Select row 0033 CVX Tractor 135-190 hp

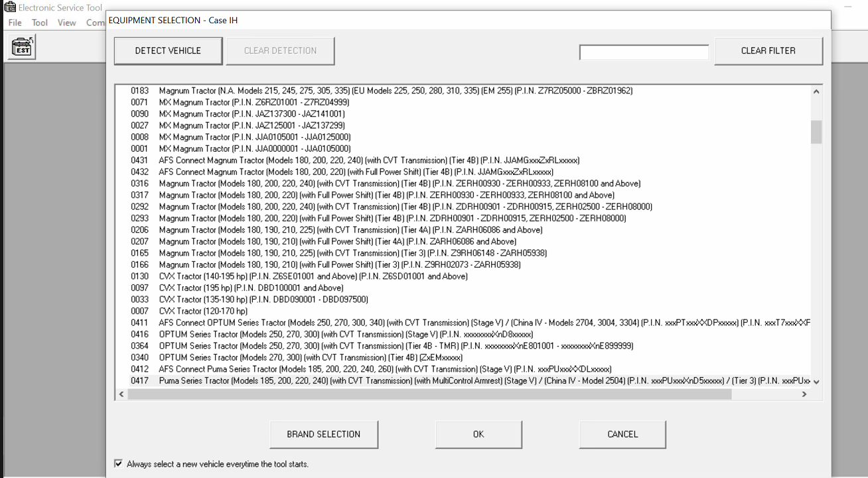click(x=463, y=300)
